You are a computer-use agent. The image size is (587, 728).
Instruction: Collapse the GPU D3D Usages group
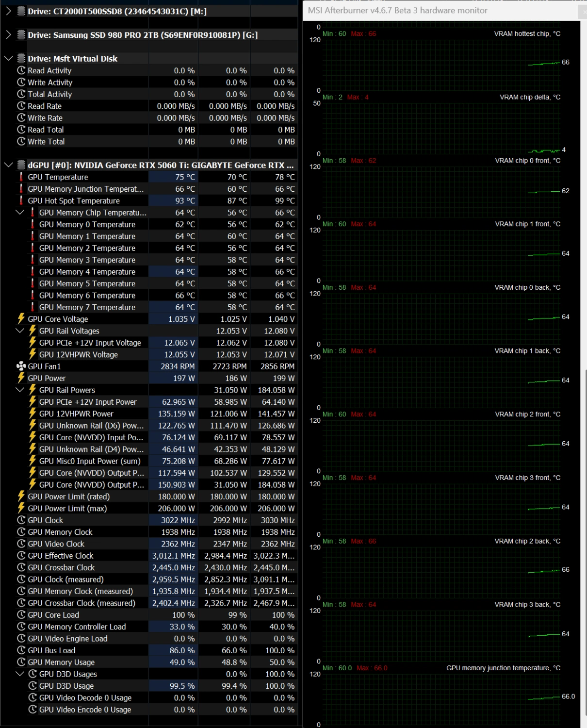pos(20,674)
